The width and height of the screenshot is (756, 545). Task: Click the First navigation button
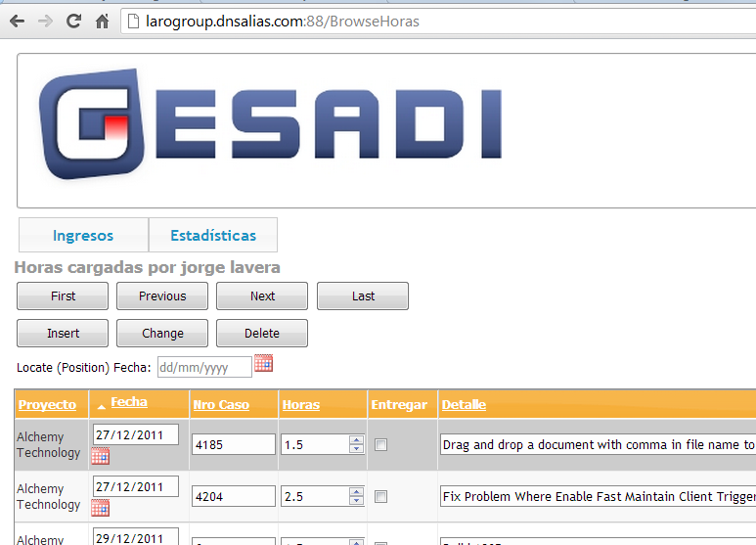tap(63, 296)
